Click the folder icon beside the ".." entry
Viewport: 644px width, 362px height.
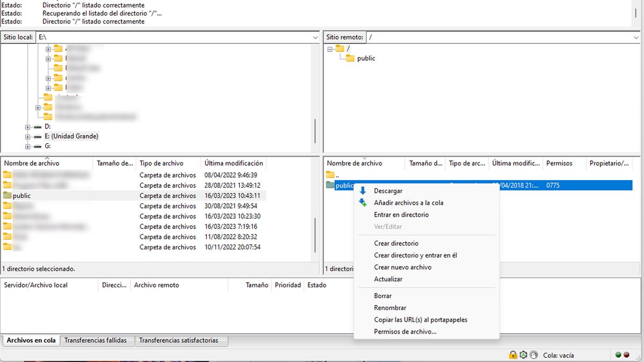(x=331, y=174)
